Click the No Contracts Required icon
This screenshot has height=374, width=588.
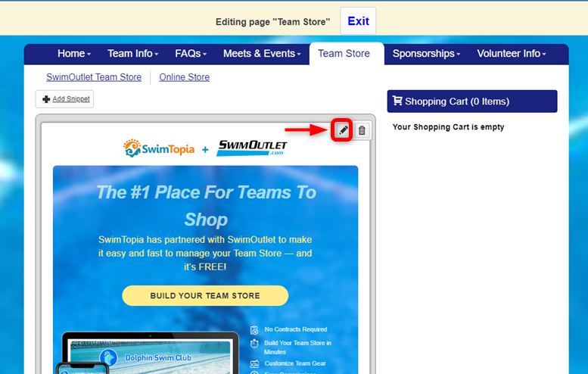coord(254,330)
